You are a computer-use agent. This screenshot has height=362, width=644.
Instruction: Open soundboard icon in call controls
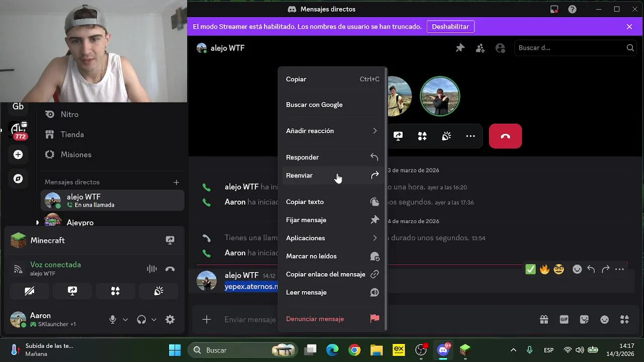tap(446, 136)
